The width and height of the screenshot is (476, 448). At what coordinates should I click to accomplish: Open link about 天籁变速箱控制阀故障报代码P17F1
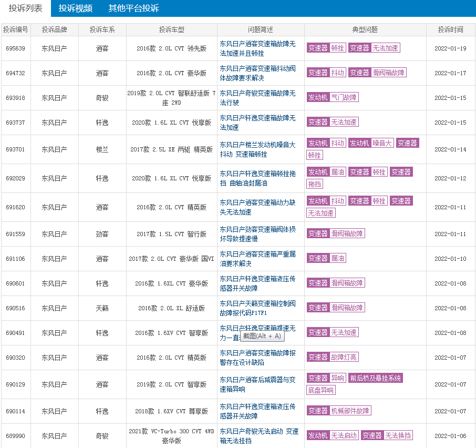257,308
